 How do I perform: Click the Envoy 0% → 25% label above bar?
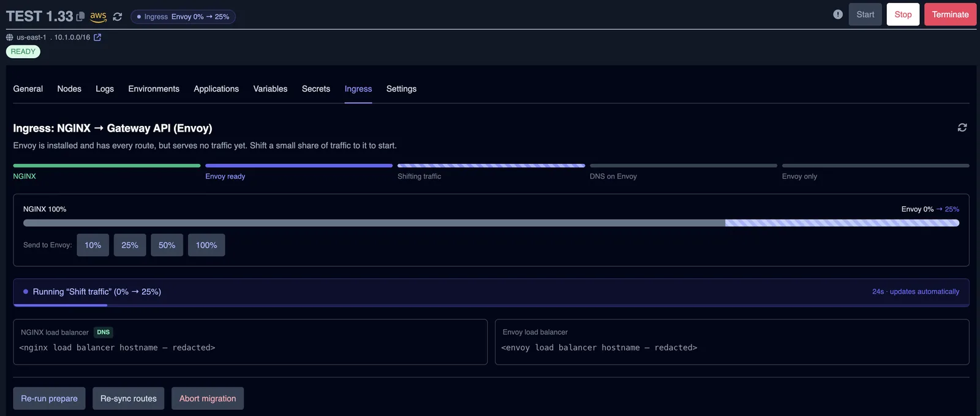[x=930, y=209]
